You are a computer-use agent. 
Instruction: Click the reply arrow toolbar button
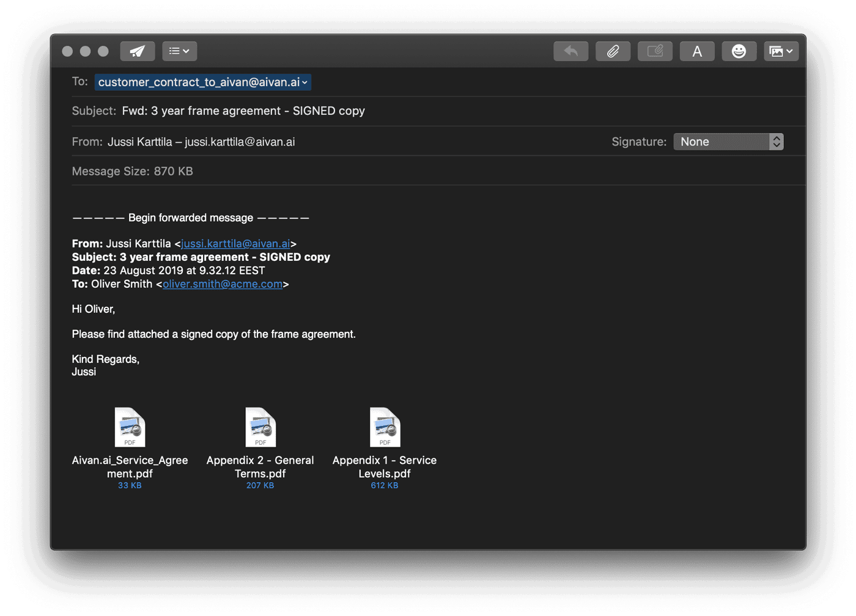click(571, 51)
